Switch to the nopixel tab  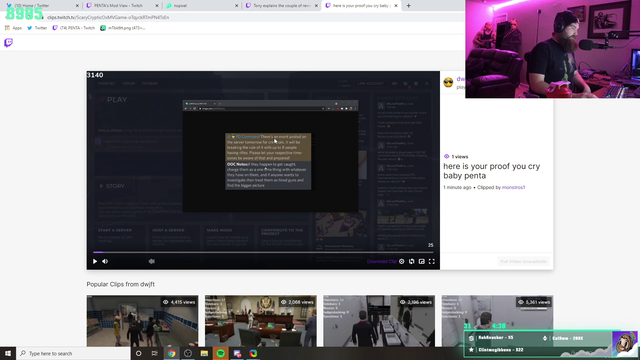(x=201, y=6)
